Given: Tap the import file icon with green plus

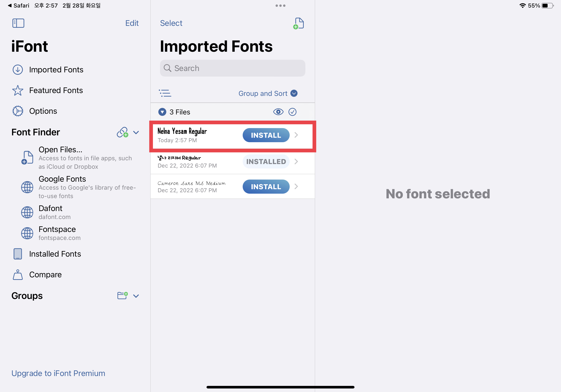Looking at the screenshot, I should pyautogui.click(x=298, y=24).
